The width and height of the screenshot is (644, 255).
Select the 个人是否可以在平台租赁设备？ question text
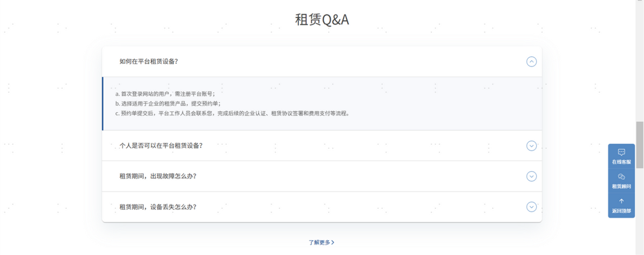tap(160, 145)
